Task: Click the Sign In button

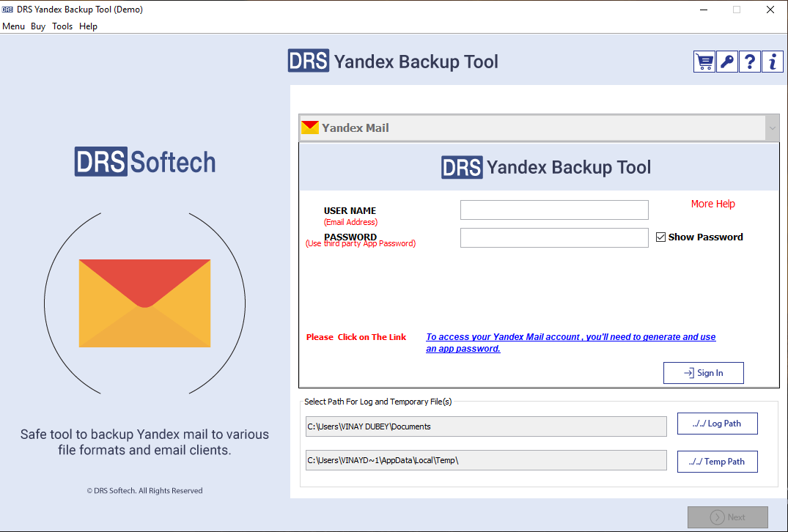Action: point(703,372)
